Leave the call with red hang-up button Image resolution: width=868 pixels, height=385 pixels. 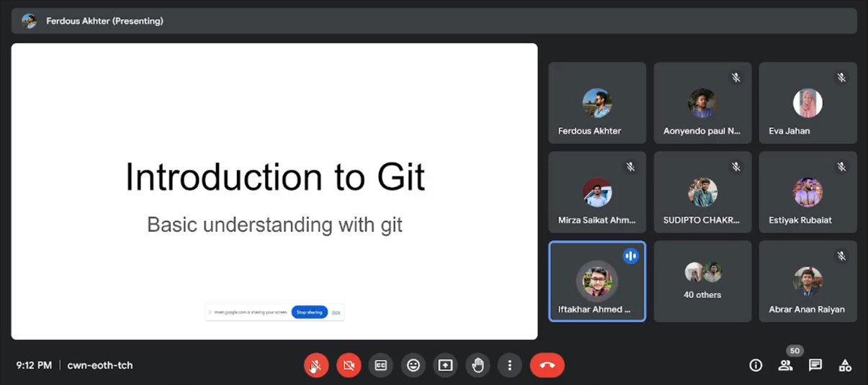pyautogui.click(x=547, y=366)
